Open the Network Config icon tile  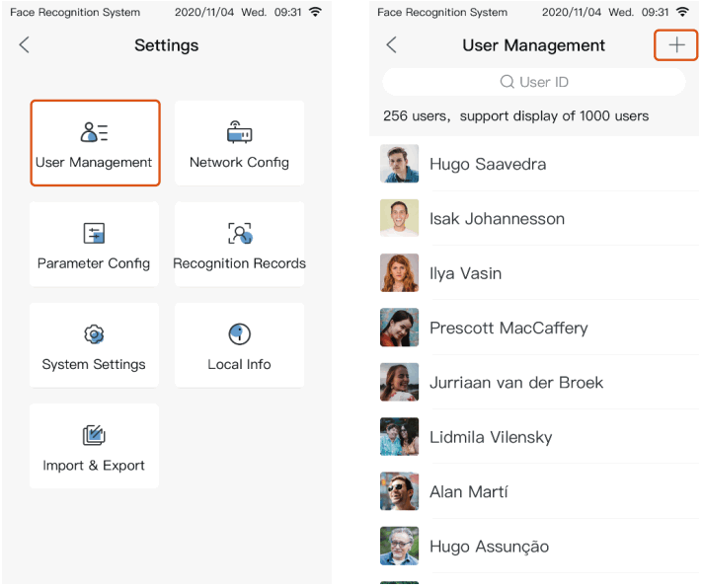[x=239, y=143]
